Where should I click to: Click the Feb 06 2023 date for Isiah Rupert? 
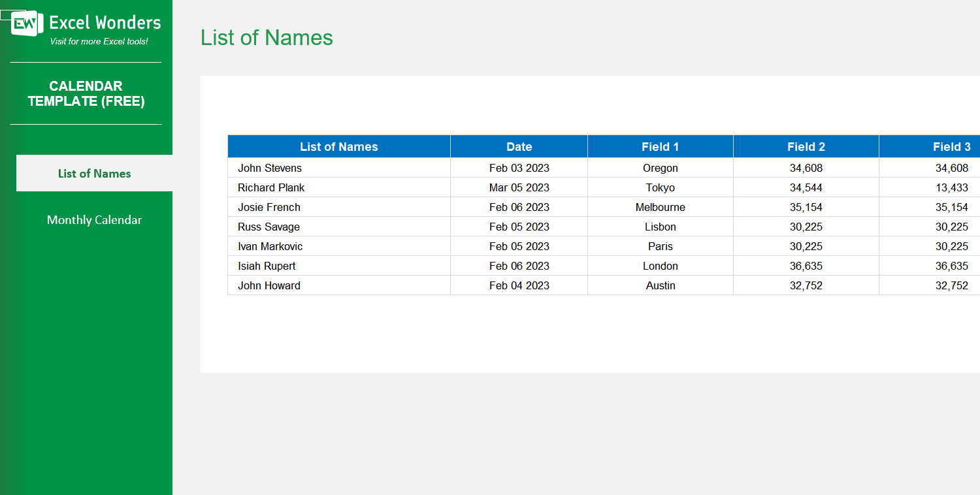(519, 266)
